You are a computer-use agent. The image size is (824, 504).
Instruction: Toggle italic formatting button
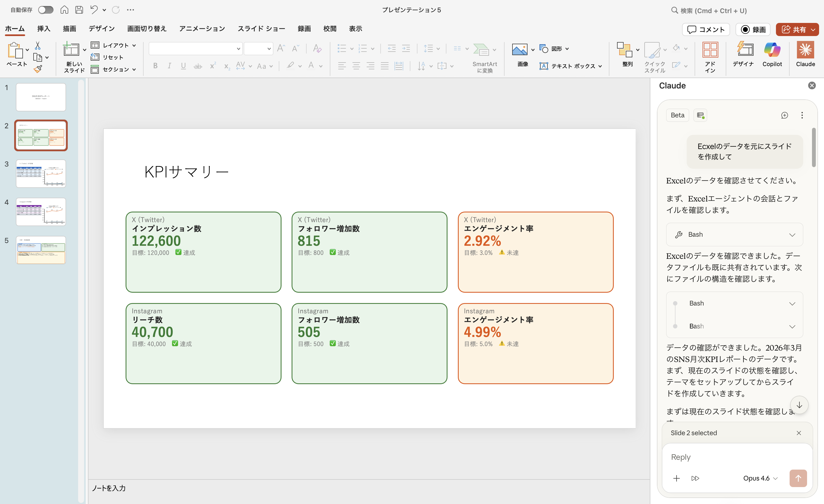(169, 66)
